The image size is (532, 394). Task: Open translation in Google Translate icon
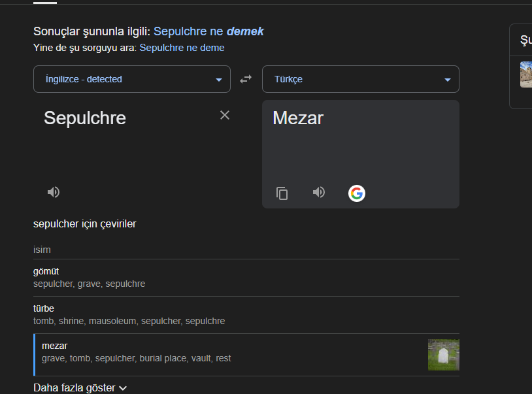[357, 193]
